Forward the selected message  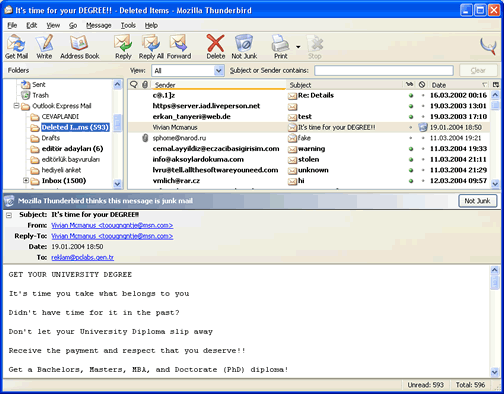(179, 47)
